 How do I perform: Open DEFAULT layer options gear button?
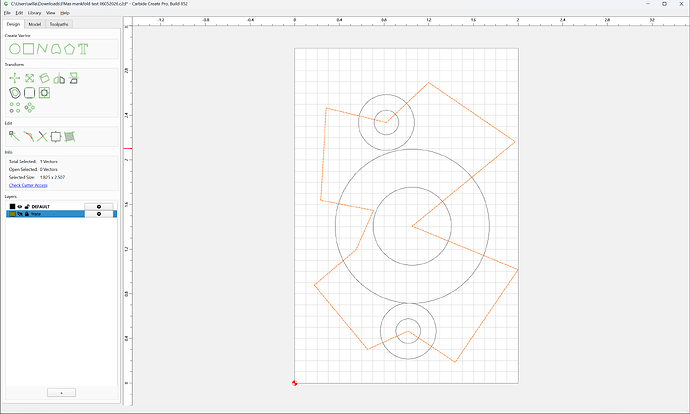(x=99, y=206)
